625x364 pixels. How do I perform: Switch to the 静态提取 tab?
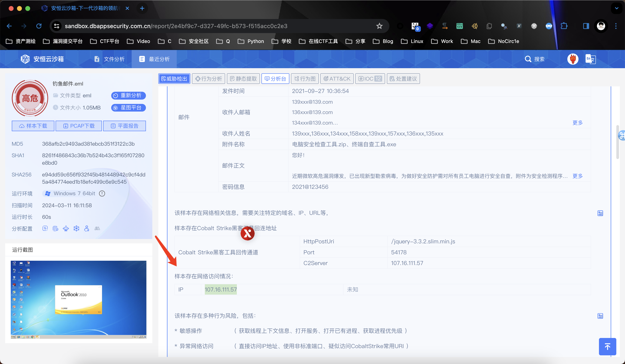coord(243,79)
